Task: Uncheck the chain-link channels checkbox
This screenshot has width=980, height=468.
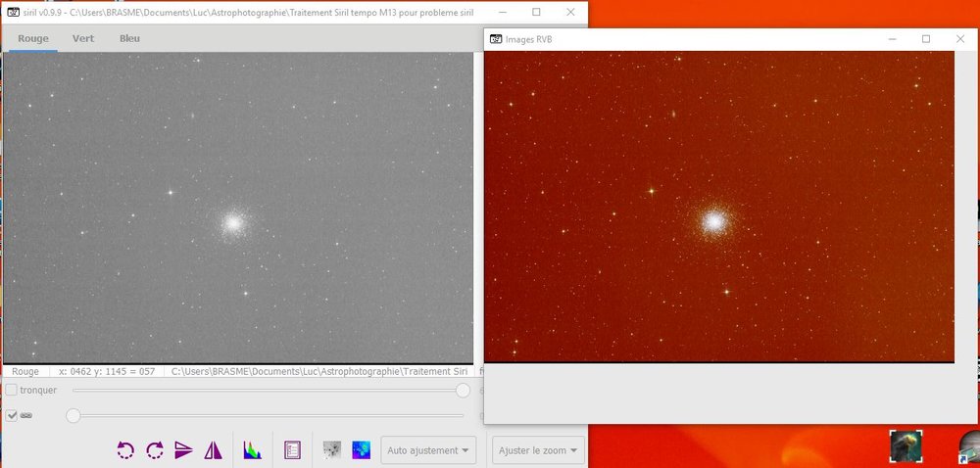Action: click(x=12, y=415)
